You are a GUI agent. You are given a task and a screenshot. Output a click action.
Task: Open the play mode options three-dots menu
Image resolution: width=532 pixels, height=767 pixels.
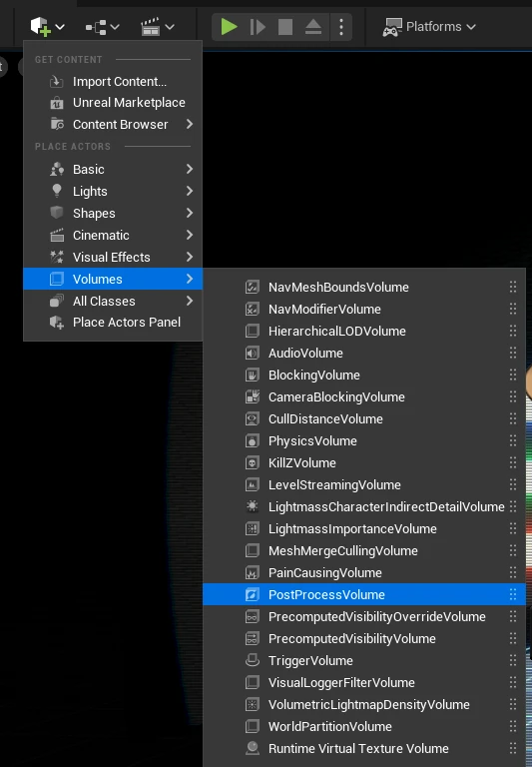[341, 27]
